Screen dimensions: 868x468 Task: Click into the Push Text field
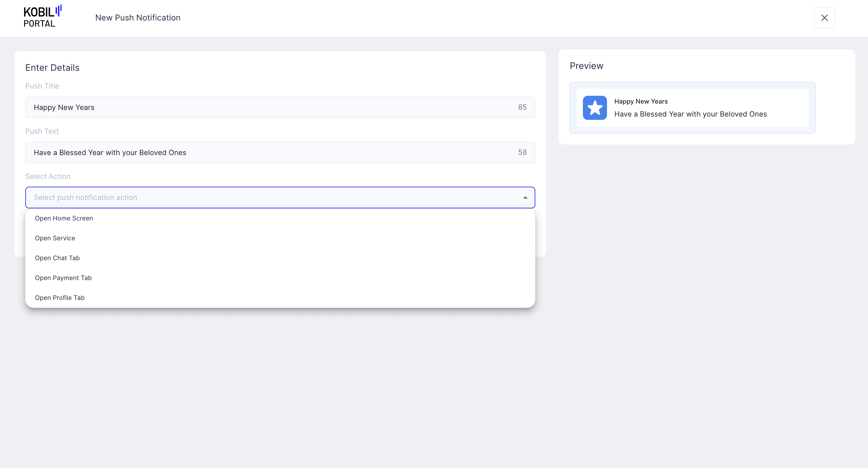pos(269,152)
